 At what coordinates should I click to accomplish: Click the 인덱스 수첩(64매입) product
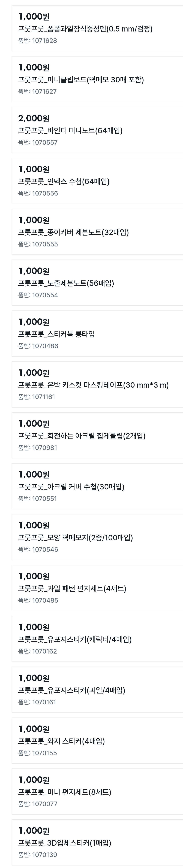pyautogui.click(x=98, y=181)
